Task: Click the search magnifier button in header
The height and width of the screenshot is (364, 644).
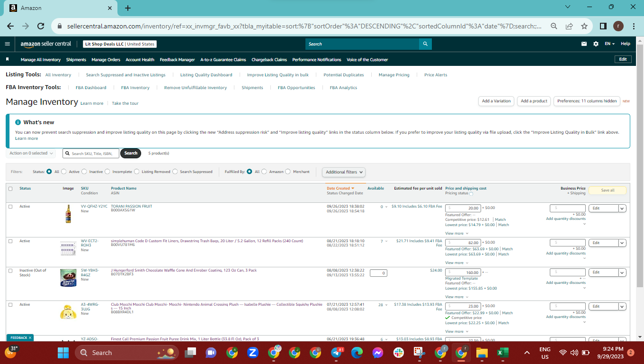Action: coord(425,44)
